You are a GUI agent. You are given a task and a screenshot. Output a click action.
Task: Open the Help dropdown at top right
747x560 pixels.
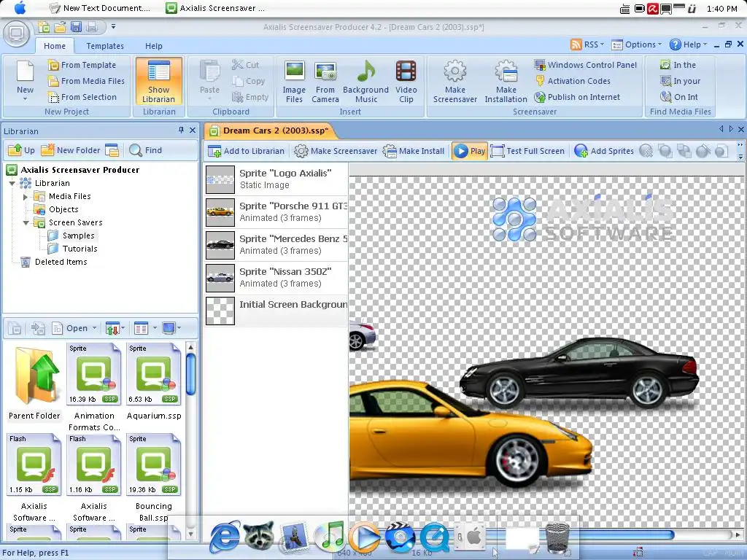point(688,44)
